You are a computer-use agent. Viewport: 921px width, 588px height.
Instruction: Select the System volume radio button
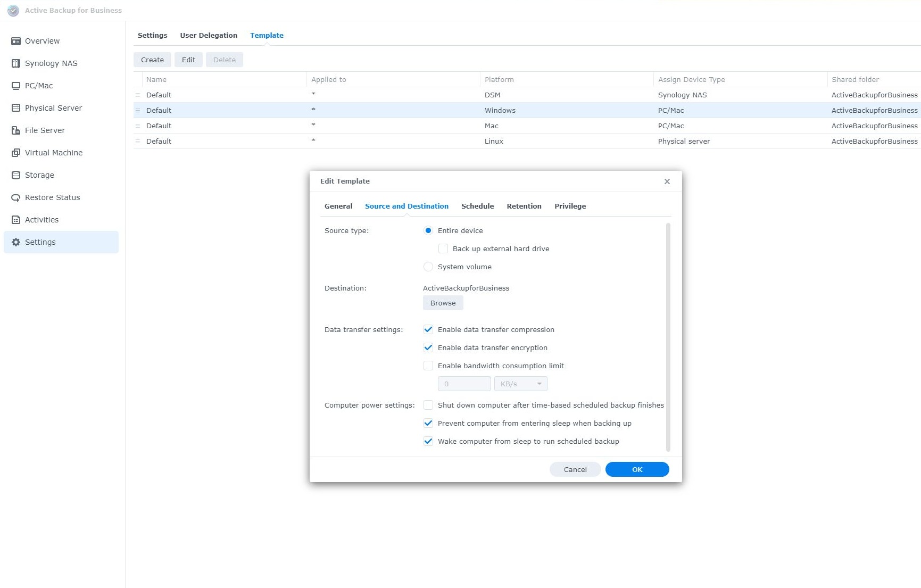click(x=428, y=267)
